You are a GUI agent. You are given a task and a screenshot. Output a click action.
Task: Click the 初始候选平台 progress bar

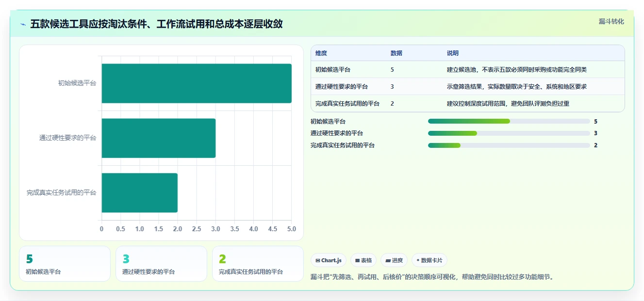coord(509,121)
